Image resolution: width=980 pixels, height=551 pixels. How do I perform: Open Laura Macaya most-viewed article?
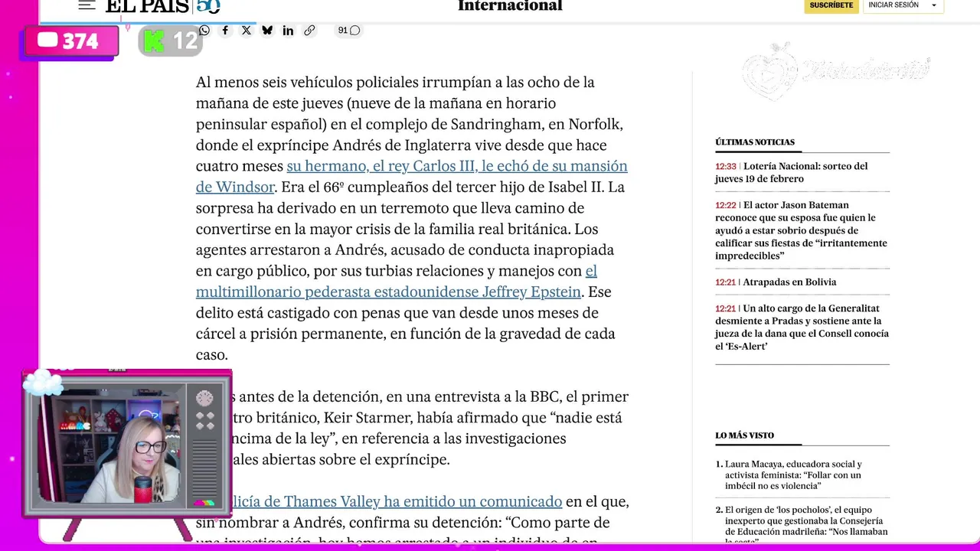pos(793,475)
